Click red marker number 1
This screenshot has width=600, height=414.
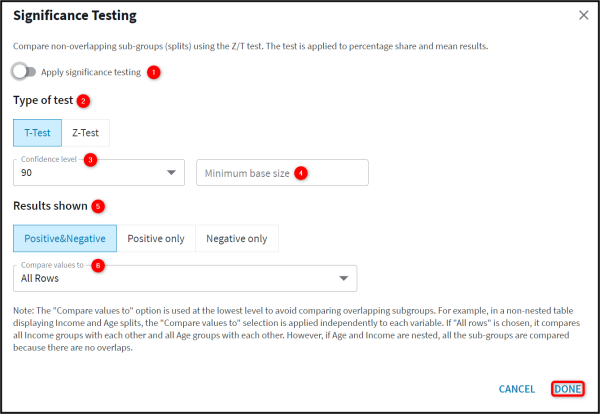154,72
